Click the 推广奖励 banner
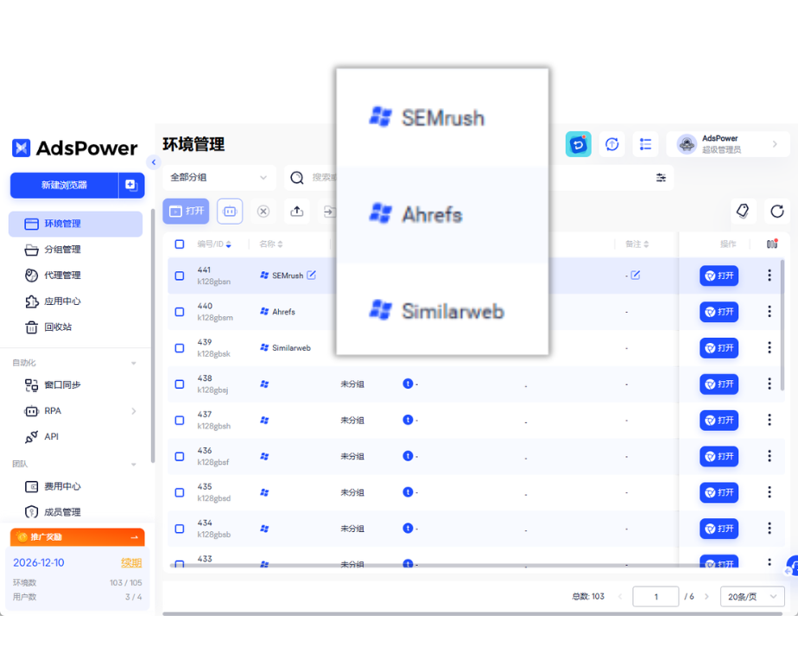The width and height of the screenshot is (798, 672). click(78, 537)
